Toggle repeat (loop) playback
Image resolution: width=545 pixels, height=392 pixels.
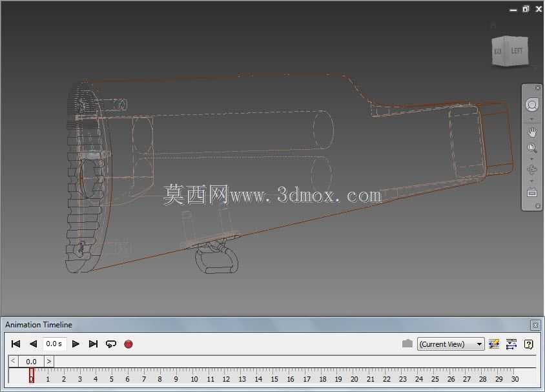pyautogui.click(x=111, y=344)
